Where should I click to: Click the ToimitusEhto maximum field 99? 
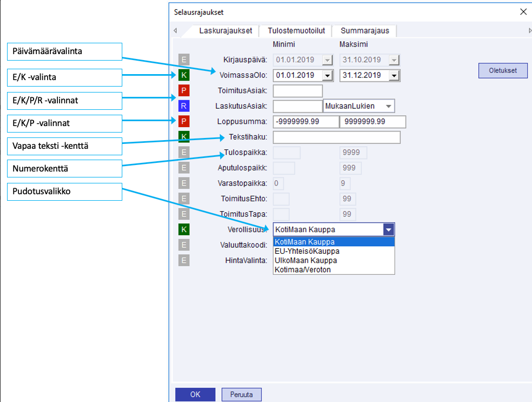[348, 199]
